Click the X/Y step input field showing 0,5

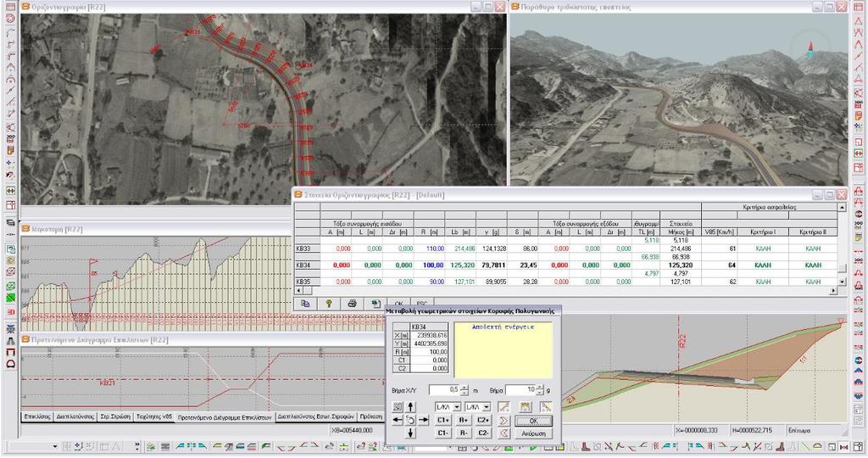click(444, 390)
